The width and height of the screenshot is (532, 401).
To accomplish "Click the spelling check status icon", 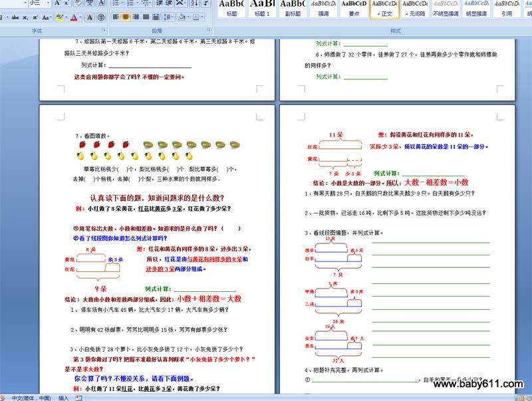I will (x=3, y=398).
